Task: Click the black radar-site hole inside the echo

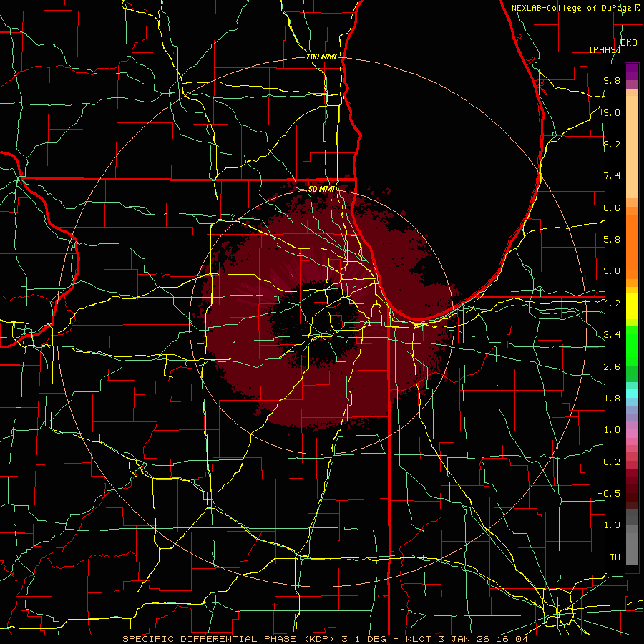Action: (x=316, y=324)
